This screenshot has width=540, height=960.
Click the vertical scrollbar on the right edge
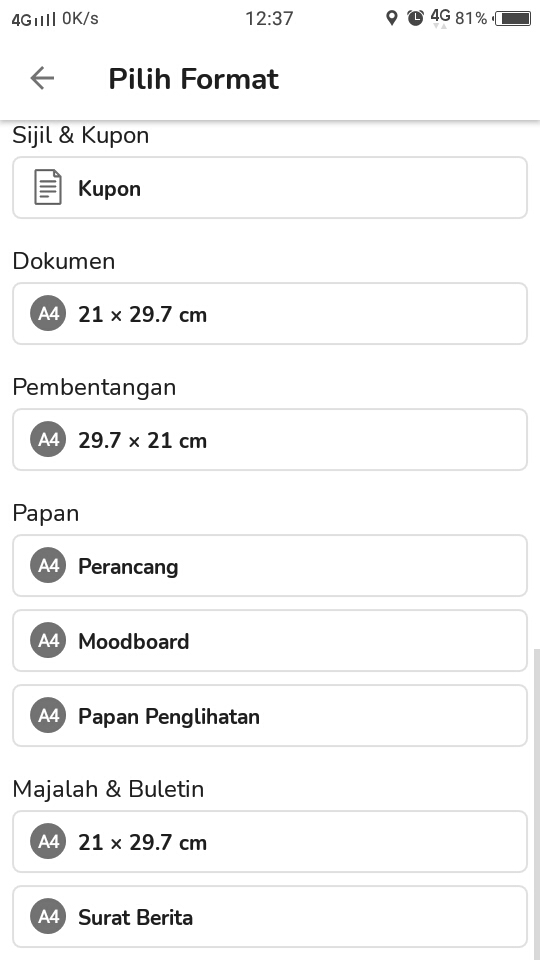click(x=536, y=804)
